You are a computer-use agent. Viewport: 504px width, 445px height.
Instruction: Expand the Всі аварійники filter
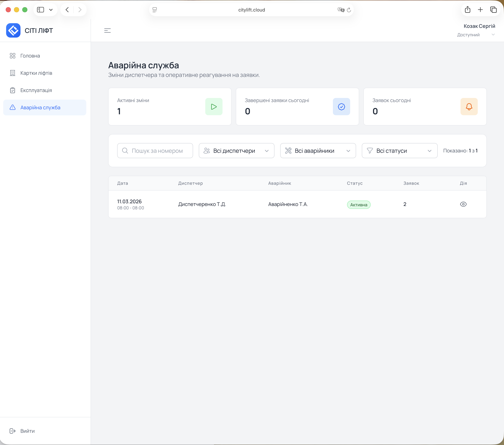318,151
